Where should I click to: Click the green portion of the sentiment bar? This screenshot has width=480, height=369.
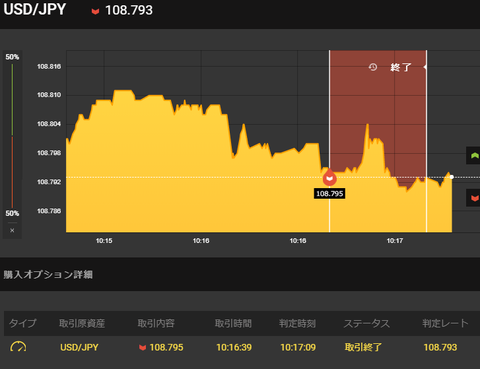click(12, 99)
